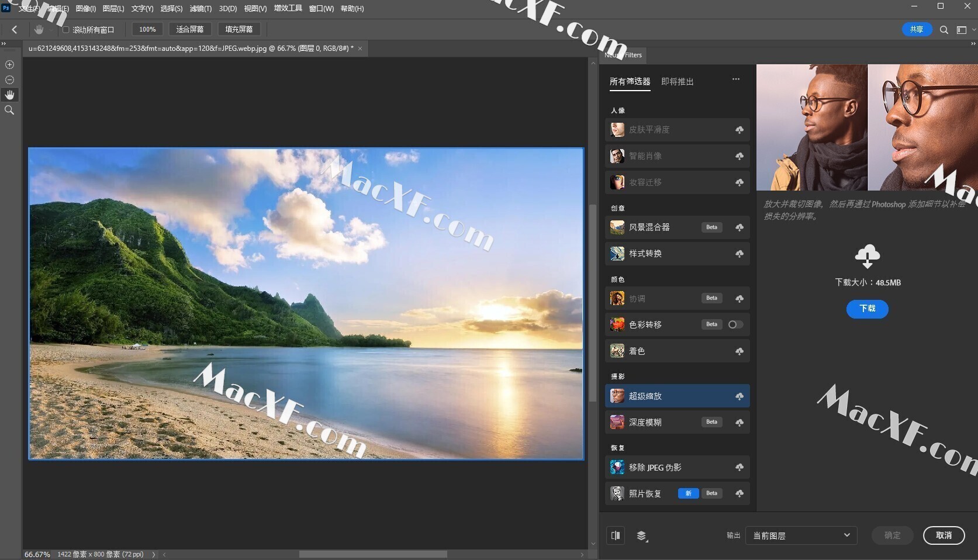The width and height of the screenshot is (978, 560).
Task: Click the layers preview icon at panel bottom
Action: pos(642,536)
